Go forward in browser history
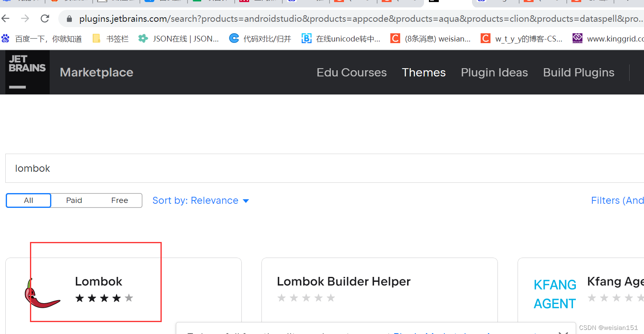Image resolution: width=644 pixels, height=334 pixels. pos(25,18)
